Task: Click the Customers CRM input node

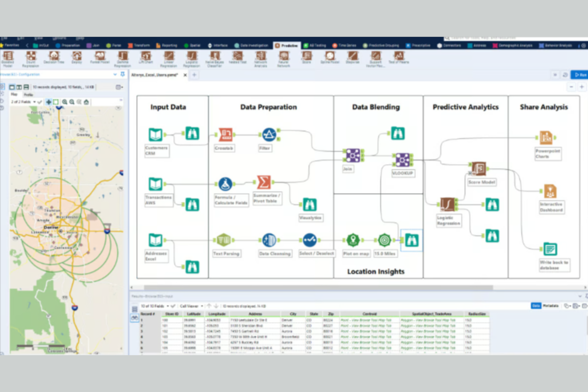Action: pos(155,135)
